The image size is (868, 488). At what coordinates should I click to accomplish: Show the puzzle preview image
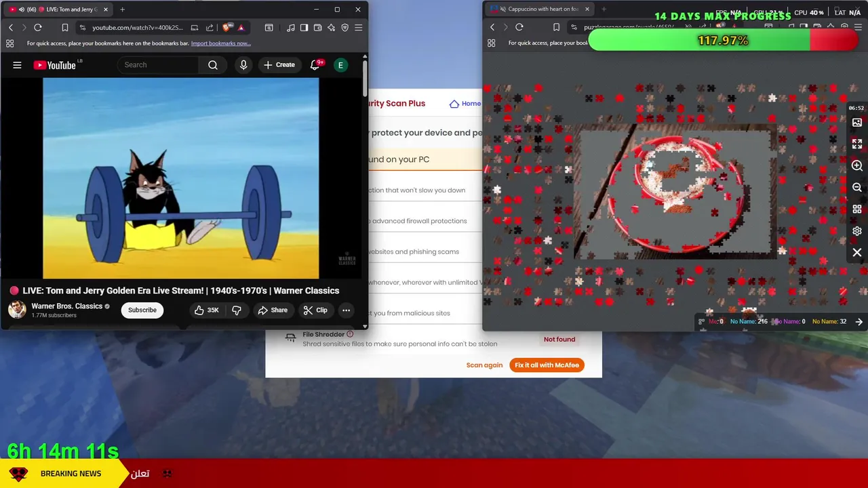(x=857, y=123)
